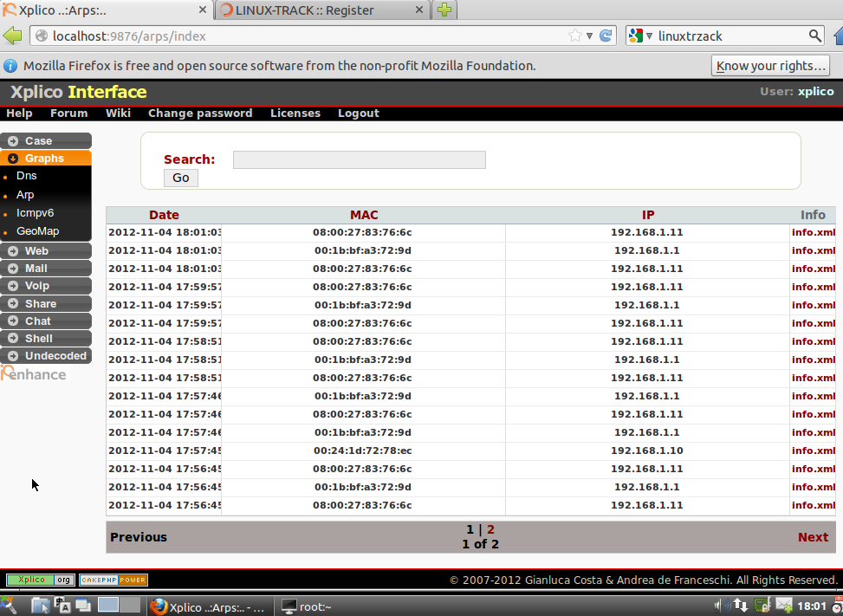The width and height of the screenshot is (843, 616).
Task: Open the Wiki menu item
Action: click(x=119, y=113)
